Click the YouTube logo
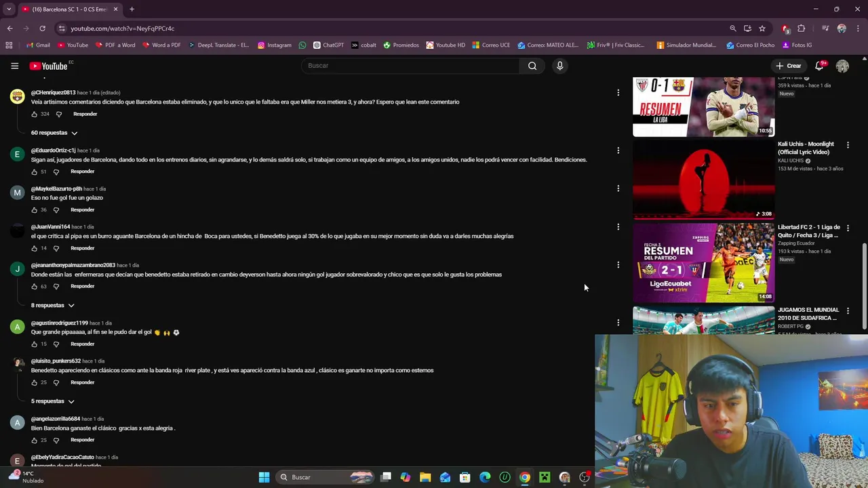 (49, 66)
